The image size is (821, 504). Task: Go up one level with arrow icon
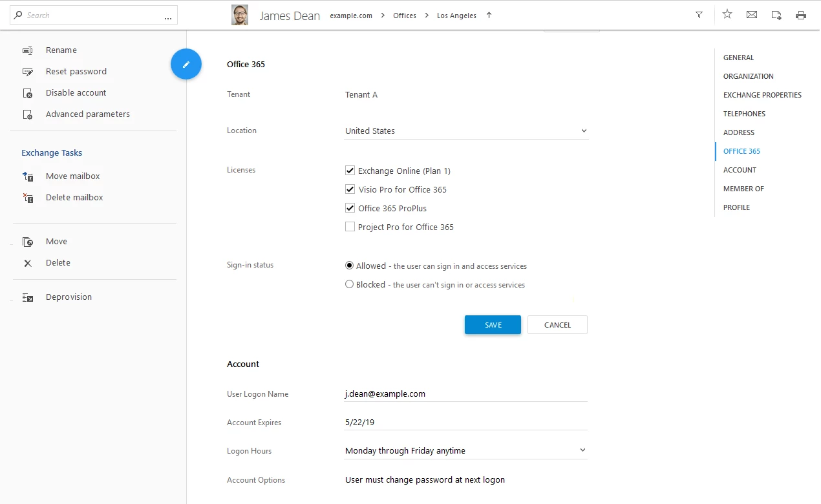pyautogui.click(x=489, y=15)
